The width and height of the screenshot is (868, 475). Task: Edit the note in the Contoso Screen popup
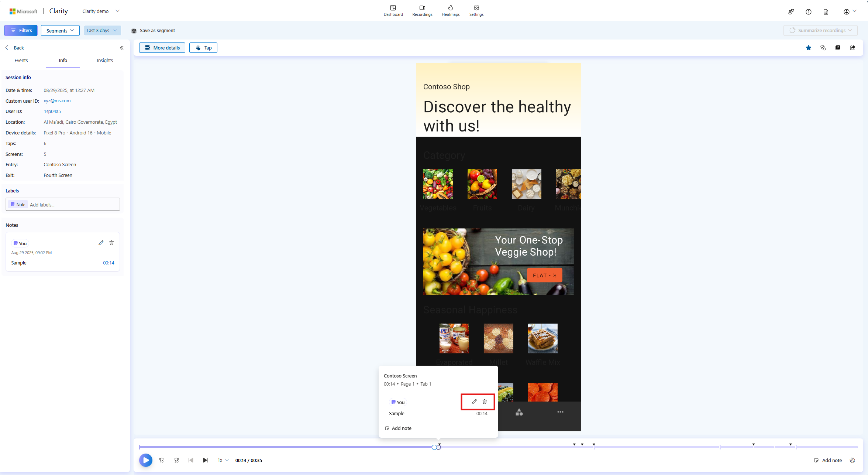474,401
